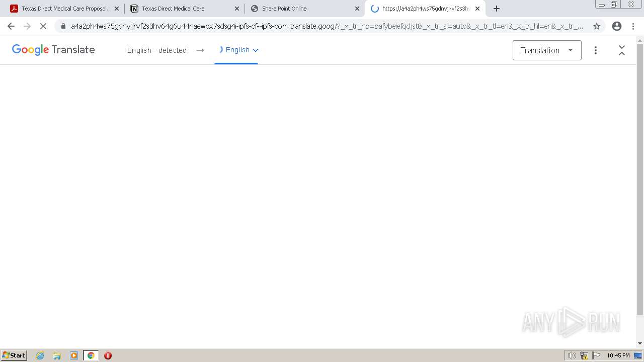644x362 pixels.
Task: Go back to the previous page
Action: click(11, 26)
